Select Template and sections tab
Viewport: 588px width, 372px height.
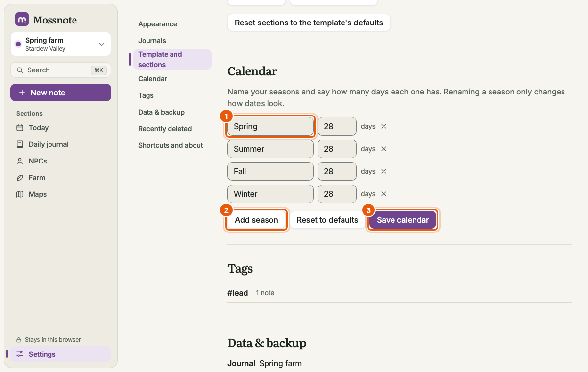pos(172,59)
